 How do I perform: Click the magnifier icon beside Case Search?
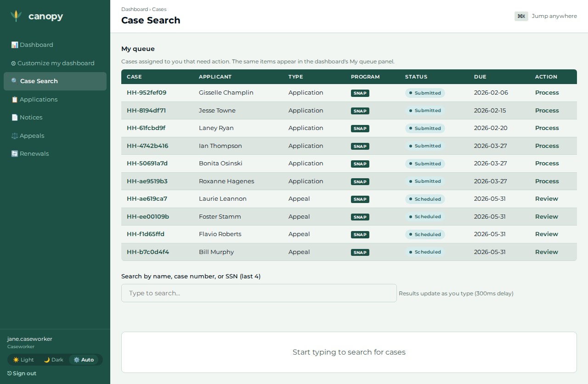pyautogui.click(x=15, y=81)
